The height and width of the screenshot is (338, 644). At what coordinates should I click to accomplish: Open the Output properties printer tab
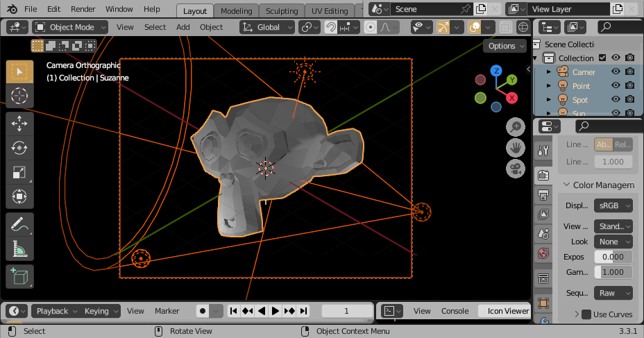pyautogui.click(x=543, y=196)
